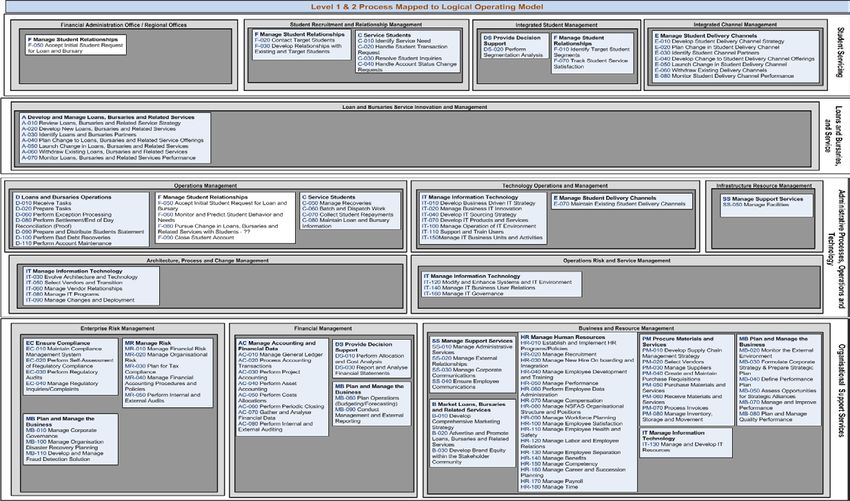This screenshot has width=850, height=501.
Task: Select C-030 Resolve Student Inquiries
Action: coord(400,58)
